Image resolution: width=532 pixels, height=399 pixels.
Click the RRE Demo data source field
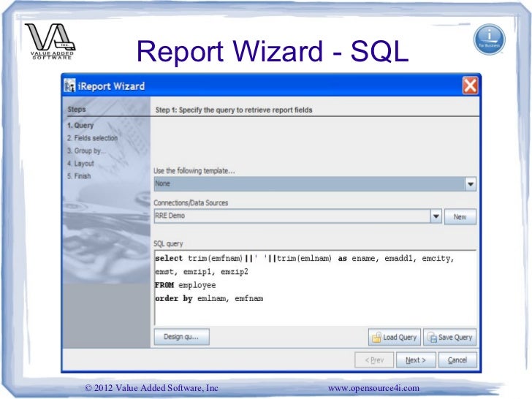coord(292,216)
